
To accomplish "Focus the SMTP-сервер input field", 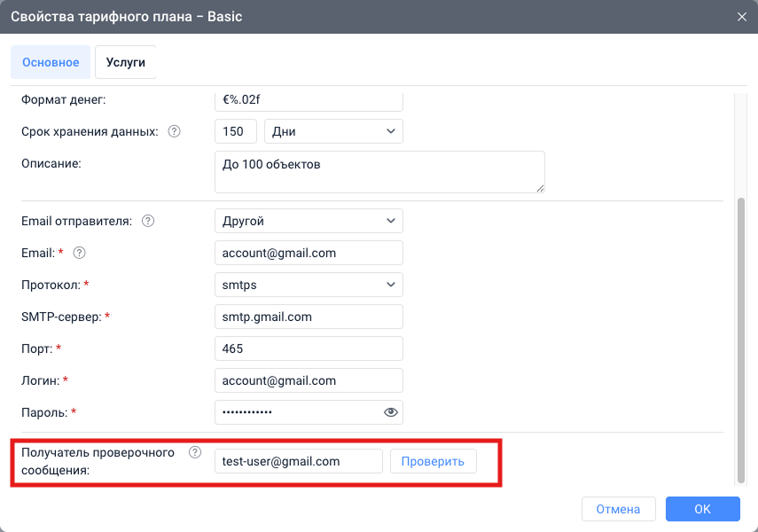I will (309, 317).
